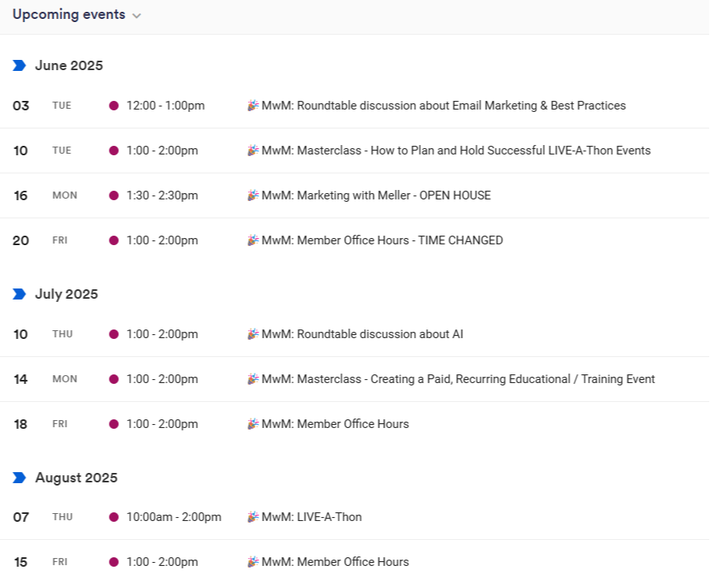Select the July 2025 month heading
This screenshot has width=710, height=588.
click(66, 294)
